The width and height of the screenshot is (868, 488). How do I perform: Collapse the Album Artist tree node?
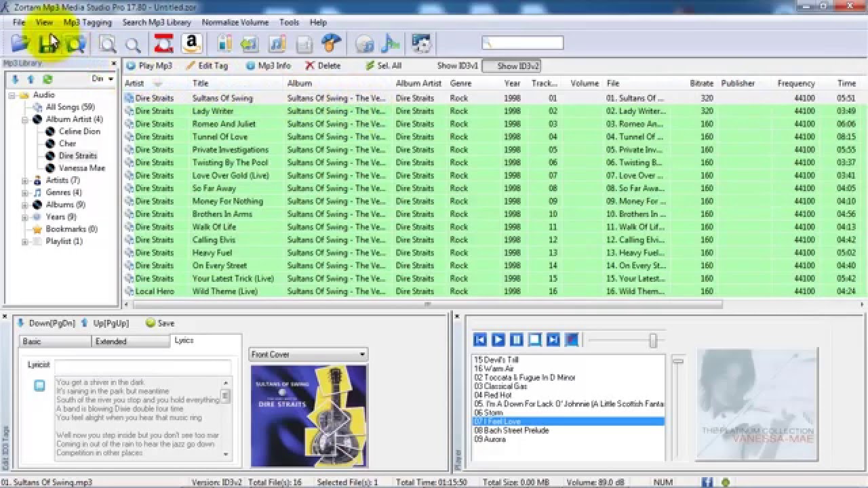[25, 119]
